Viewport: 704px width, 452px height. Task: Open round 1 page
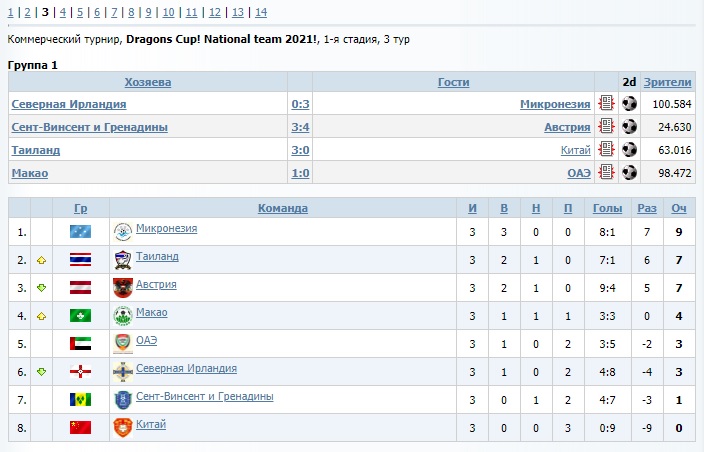(x=11, y=12)
